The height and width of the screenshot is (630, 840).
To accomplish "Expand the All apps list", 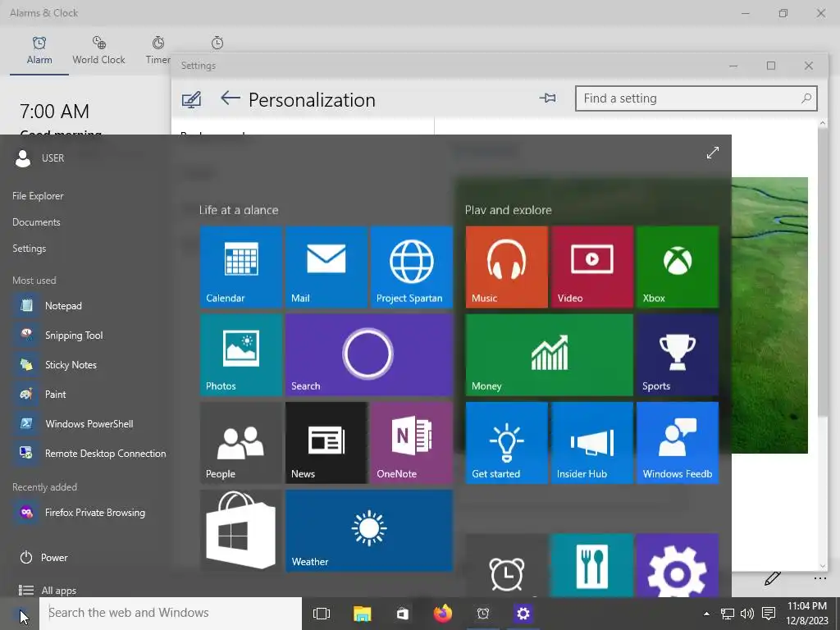I will pyautogui.click(x=48, y=591).
